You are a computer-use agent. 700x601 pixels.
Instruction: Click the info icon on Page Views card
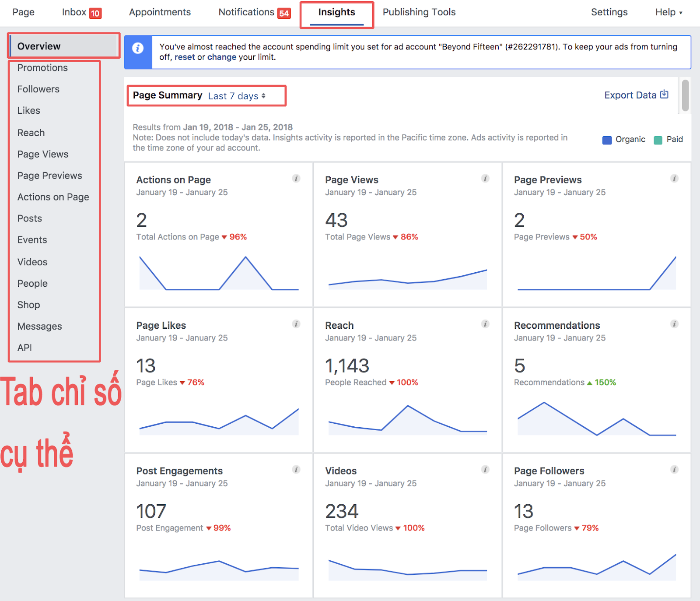coord(485,179)
